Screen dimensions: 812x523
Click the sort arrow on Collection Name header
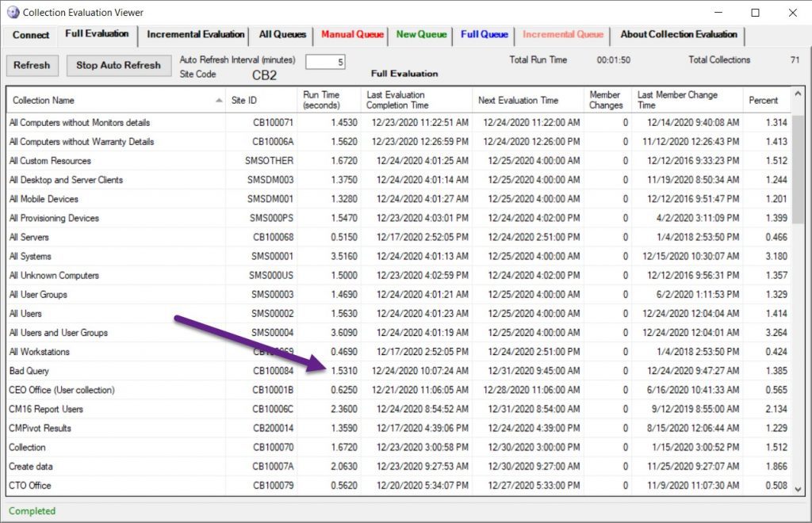[220, 99]
